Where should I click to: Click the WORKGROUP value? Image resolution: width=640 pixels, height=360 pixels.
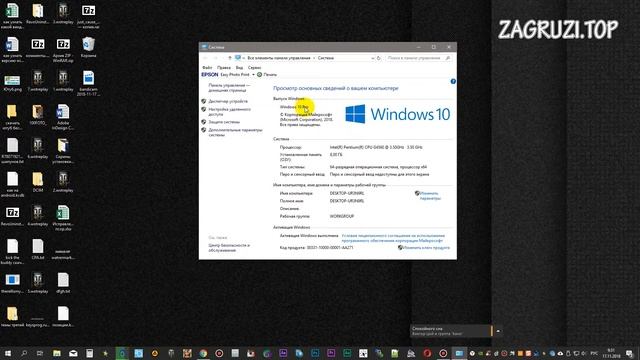point(342,216)
